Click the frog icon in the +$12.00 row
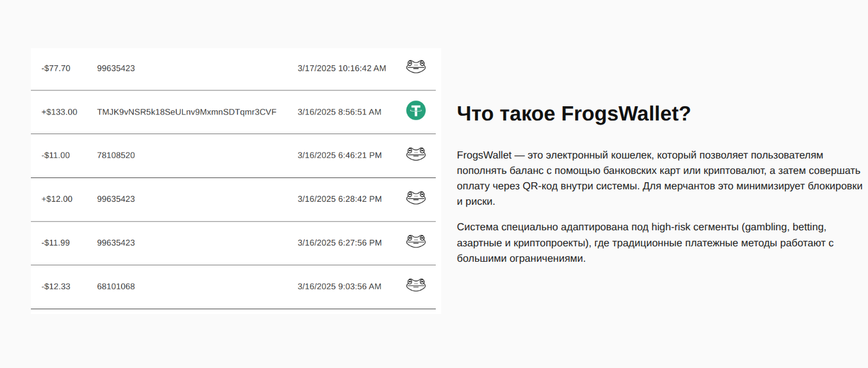This screenshot has height=368, width=868. tap(416, 198)
